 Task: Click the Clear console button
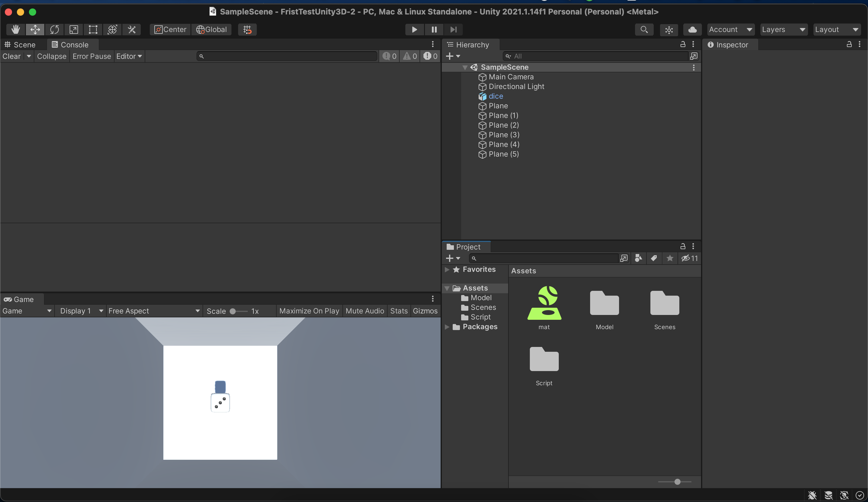click(11, 56)
